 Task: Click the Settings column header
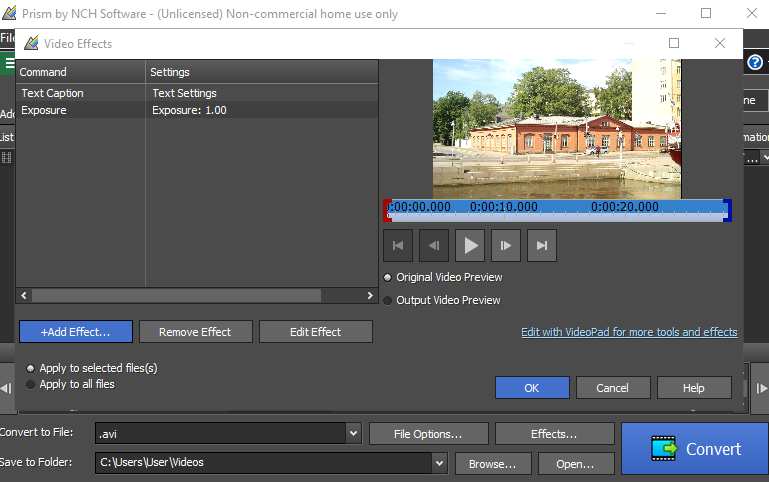[x=262, y=72]
